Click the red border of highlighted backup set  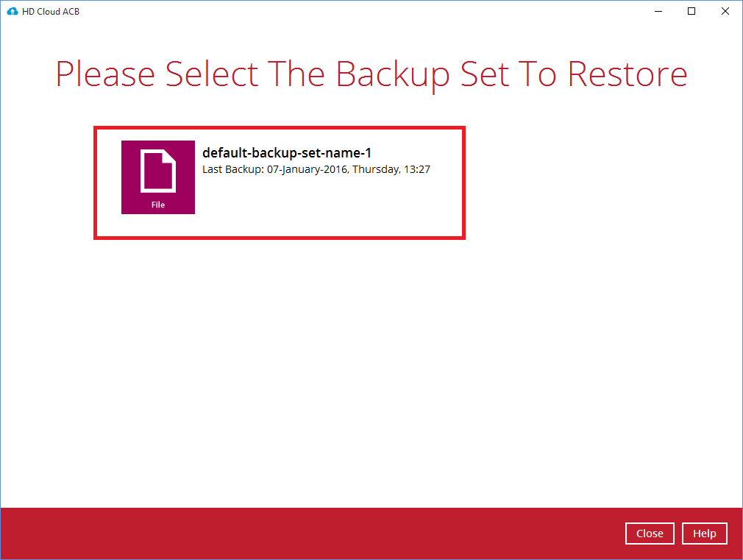point(279,127)
